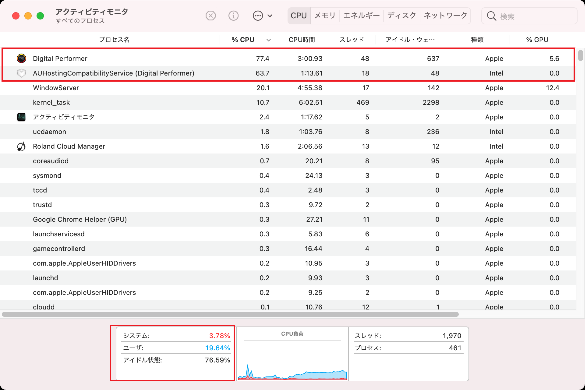Screen dimensions: 587x392
Task: Open the process info (i) toolbar icon
Action: point(234,16)
